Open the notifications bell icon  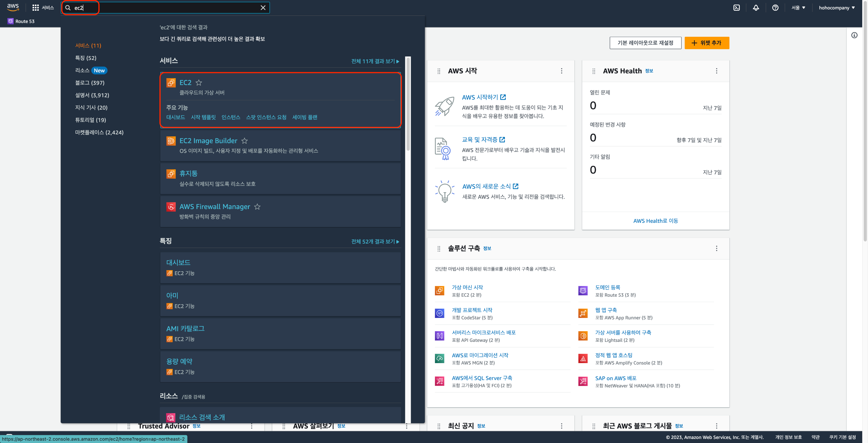coord(756,8)
